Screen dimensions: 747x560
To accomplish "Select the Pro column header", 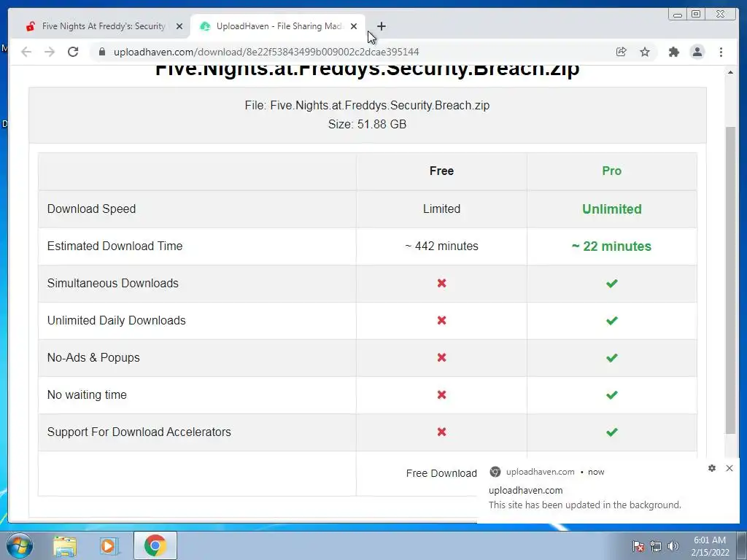I will click(x=612, y=171).
